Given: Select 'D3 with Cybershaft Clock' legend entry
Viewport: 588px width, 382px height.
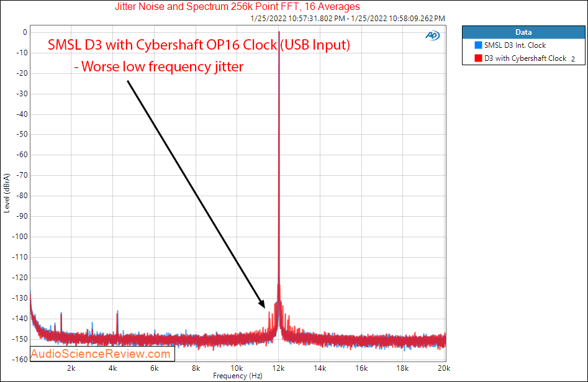Looking at the screenshot, I should [x=525, y=58].
